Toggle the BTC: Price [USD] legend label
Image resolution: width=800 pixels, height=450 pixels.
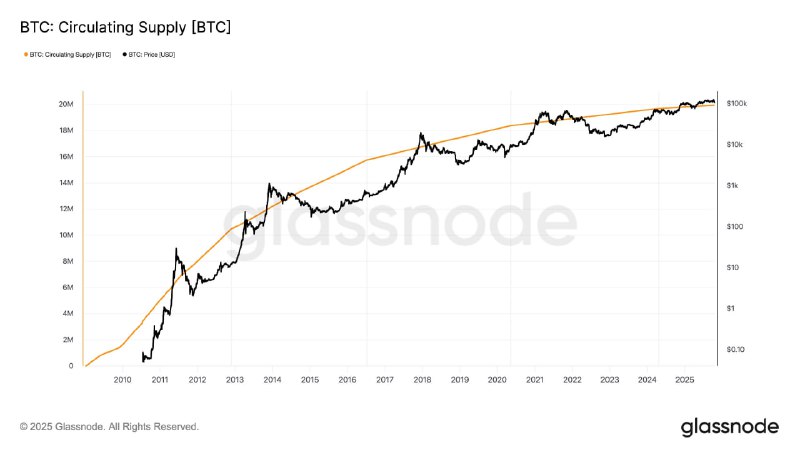pos(153,54)
